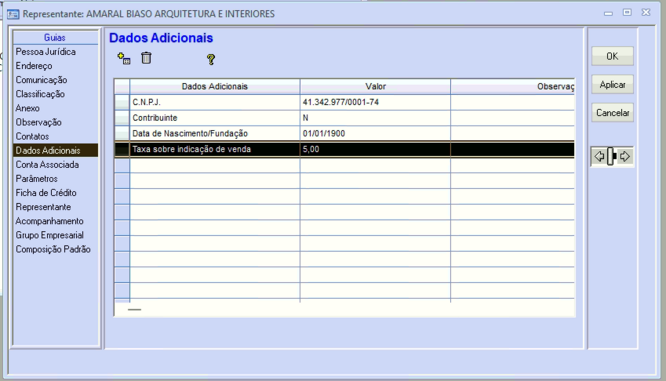Click the Observação cell of the Taxa row
This screenshot has width=666, height=381.
click(x=513, y=149)
